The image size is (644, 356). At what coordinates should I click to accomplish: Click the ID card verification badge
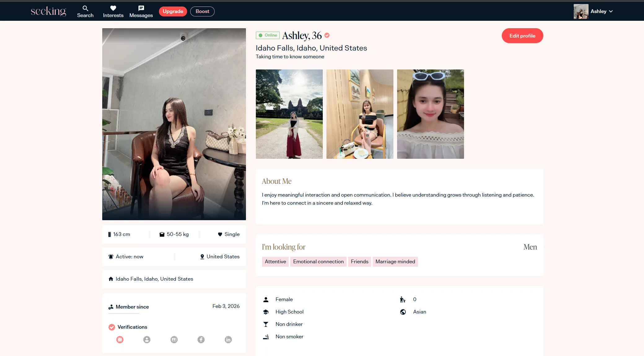tap(174, 340)
